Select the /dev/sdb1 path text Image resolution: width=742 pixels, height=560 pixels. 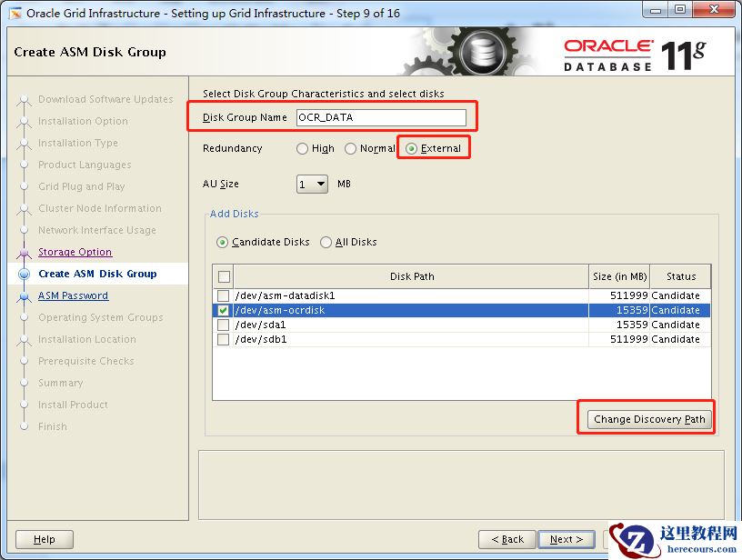coord(261,340)
